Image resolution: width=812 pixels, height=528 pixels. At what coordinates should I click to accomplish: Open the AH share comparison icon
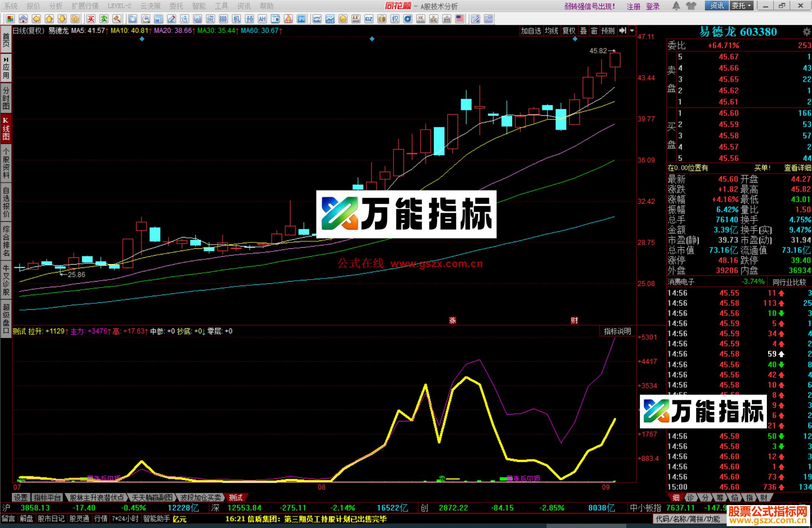tap(262, 19)
